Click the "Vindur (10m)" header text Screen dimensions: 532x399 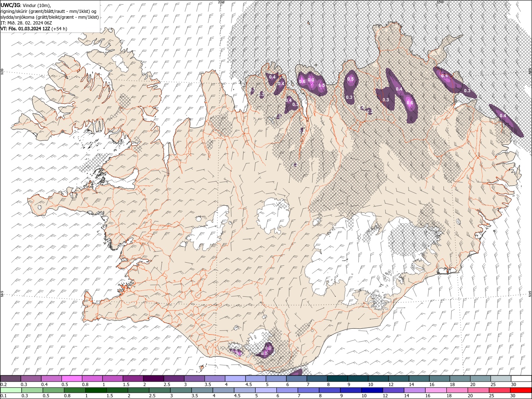[37, 5]
